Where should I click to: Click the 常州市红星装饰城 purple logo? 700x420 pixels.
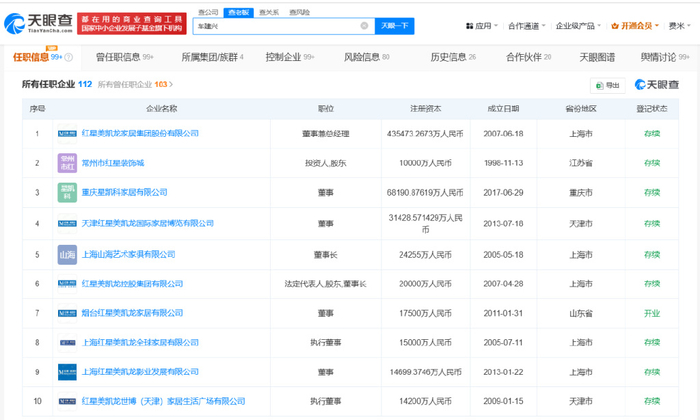click(67, 162)
